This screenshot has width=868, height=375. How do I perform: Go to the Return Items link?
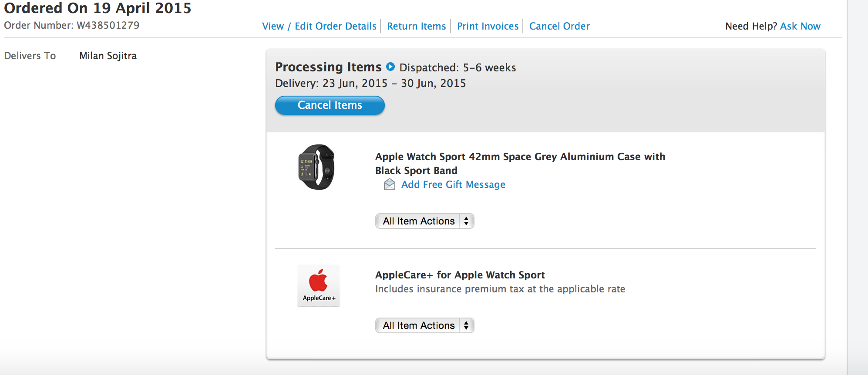point(416,26)
